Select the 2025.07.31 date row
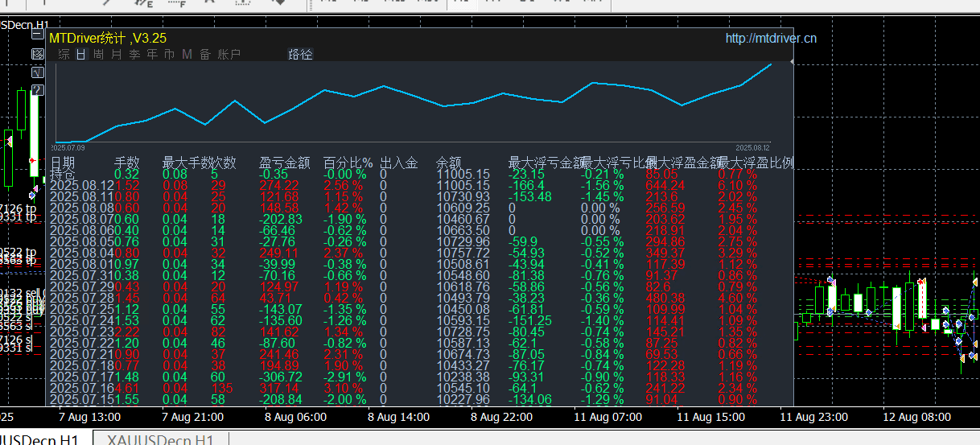 [x=81, y=275]
